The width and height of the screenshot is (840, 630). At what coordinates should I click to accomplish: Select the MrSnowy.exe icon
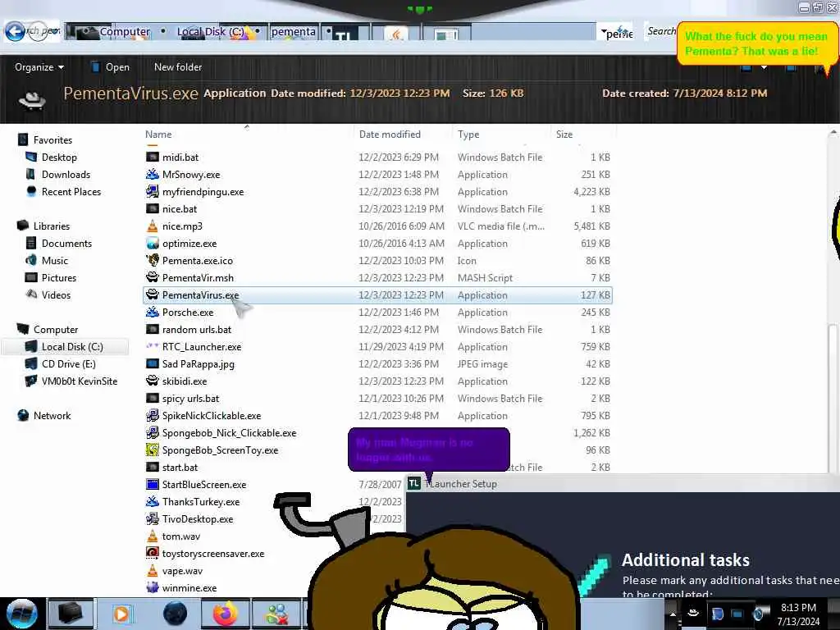click(x=153, y=175)
